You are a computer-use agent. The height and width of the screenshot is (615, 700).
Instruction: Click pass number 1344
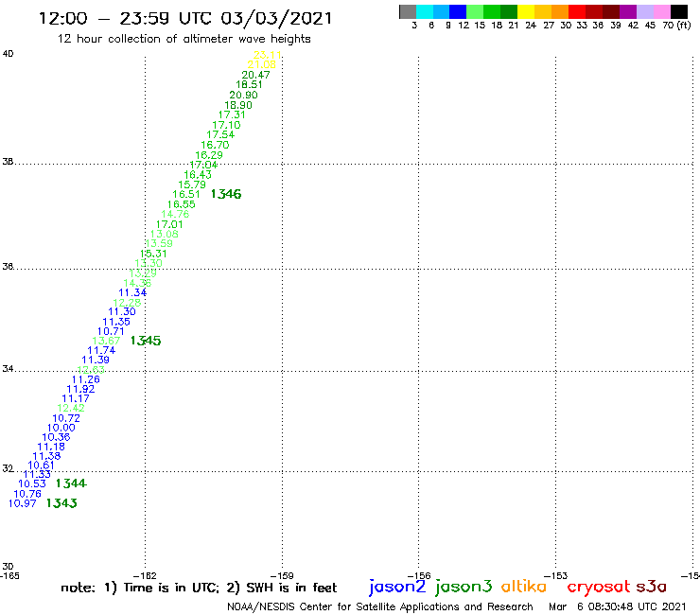click(x=71, y=483)
